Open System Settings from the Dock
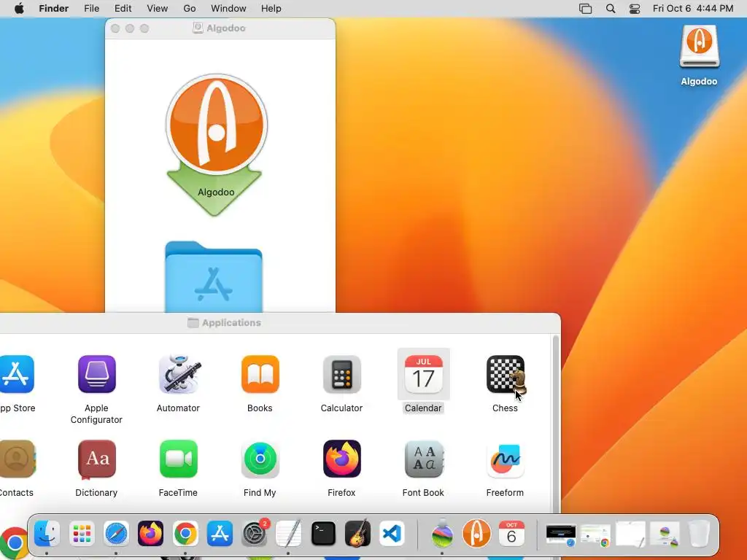Screen dimensions: 747x560 pyautogui.click(x=255, y=533)
